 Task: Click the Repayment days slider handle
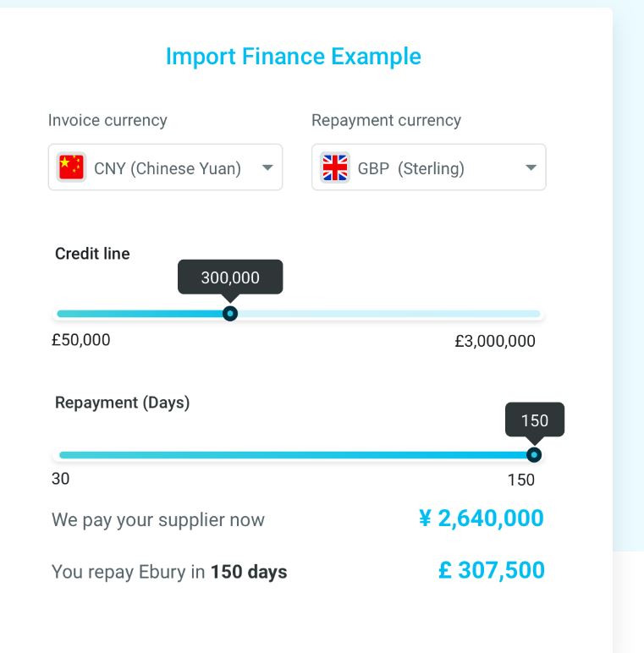point(534,455)
